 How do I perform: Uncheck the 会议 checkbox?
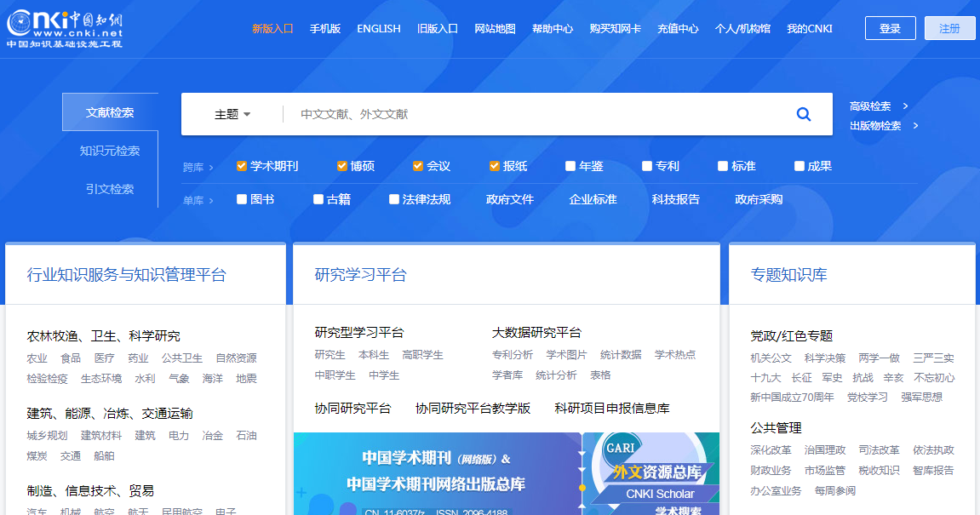(x=418, y=166)
